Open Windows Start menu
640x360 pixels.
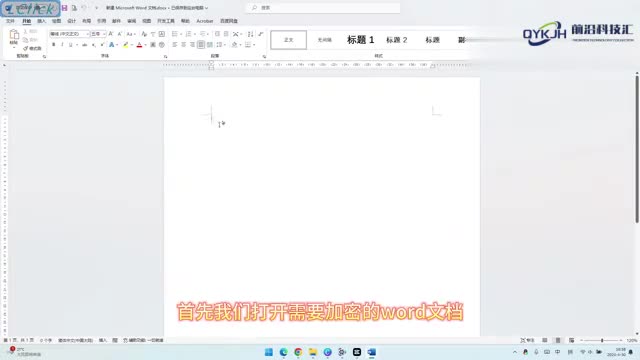point(269,352)
